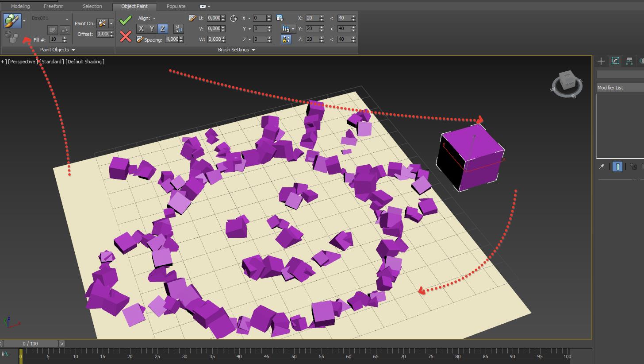Select the large purple box object
This screenshot has height=364, width=644.
point(470,158)
